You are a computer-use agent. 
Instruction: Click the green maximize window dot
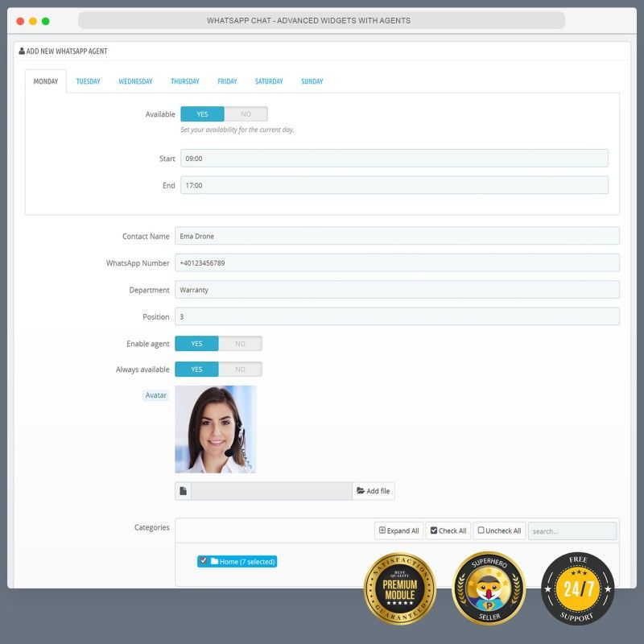coord(46,21)
